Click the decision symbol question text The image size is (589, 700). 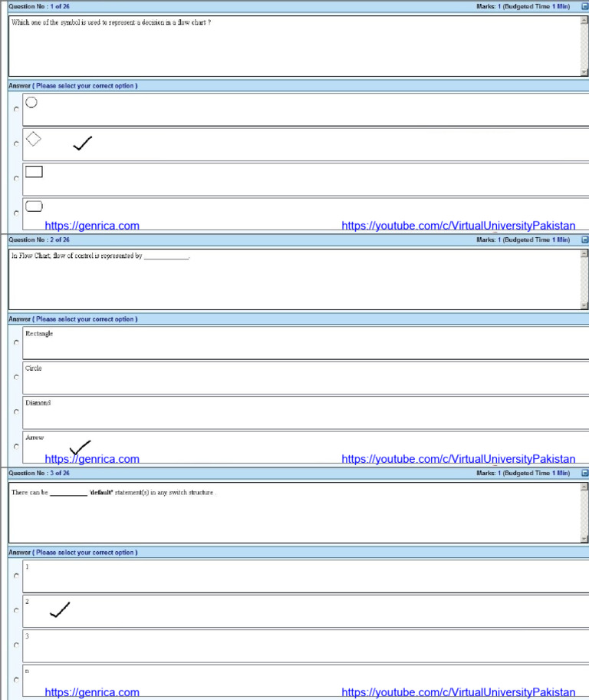click(x=111, y=22)
